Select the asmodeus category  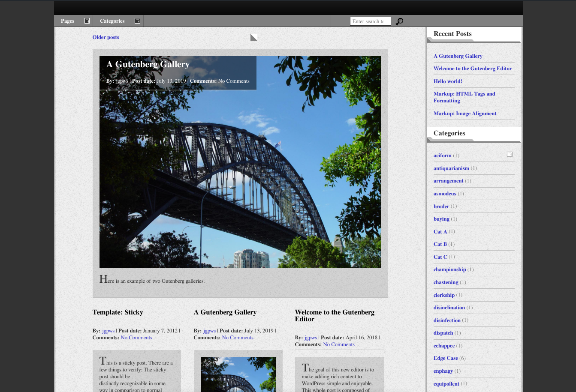445,194
